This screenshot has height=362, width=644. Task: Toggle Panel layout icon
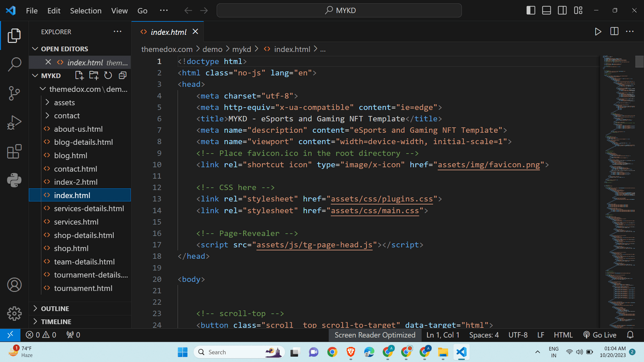click(547, 10)
